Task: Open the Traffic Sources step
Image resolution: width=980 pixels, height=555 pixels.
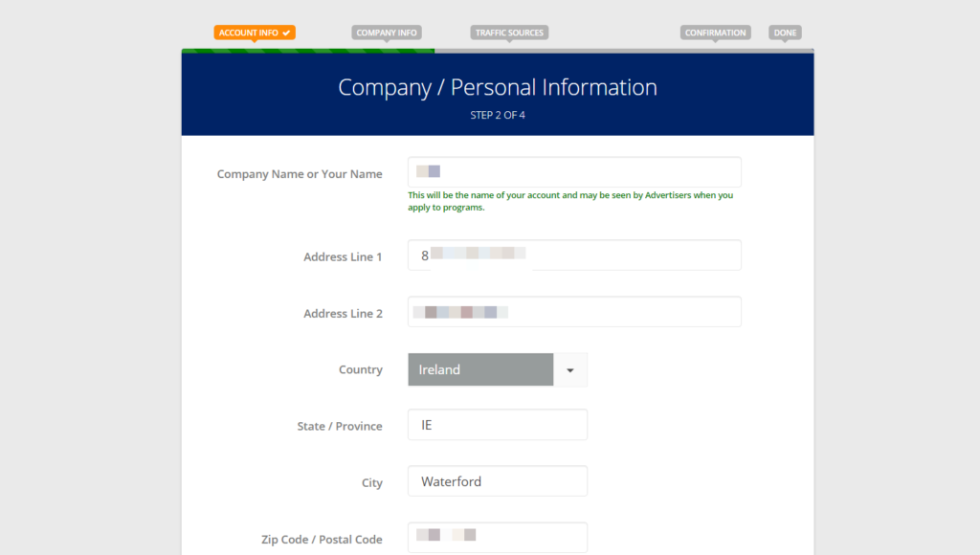Action: (509, 33)
